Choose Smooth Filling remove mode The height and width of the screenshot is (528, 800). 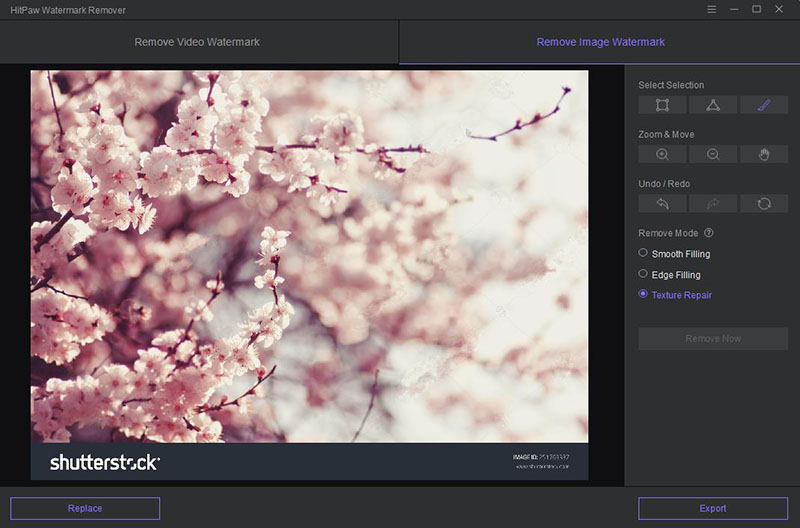[674, 254]
